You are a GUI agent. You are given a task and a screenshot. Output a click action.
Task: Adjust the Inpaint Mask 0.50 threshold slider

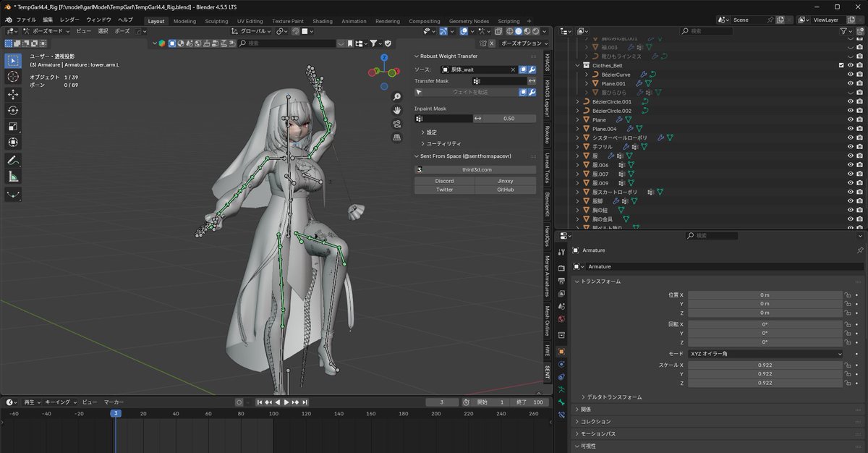[509, 118]
